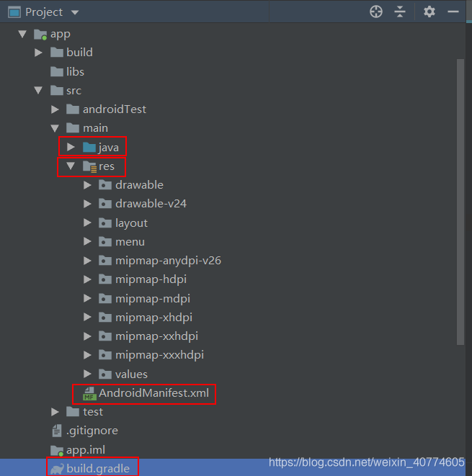Select the androidTest folder icon
The width and height of the screenshot is (472, 476).
click(x=73, y=109)
